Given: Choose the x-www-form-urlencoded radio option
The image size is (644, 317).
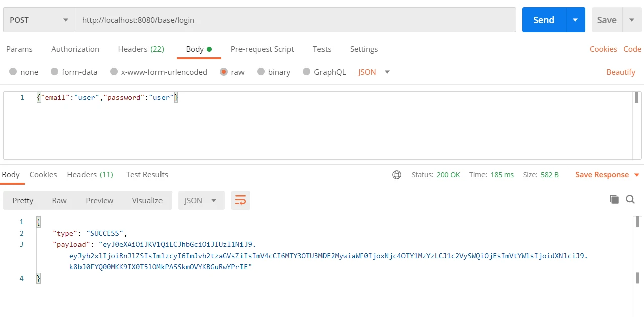Looking at the screenshot, I should (114, 72).
